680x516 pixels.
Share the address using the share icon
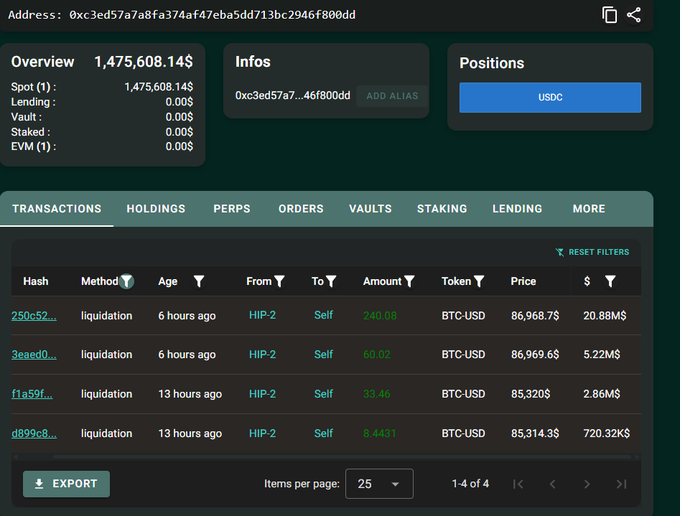coord(634,15)
